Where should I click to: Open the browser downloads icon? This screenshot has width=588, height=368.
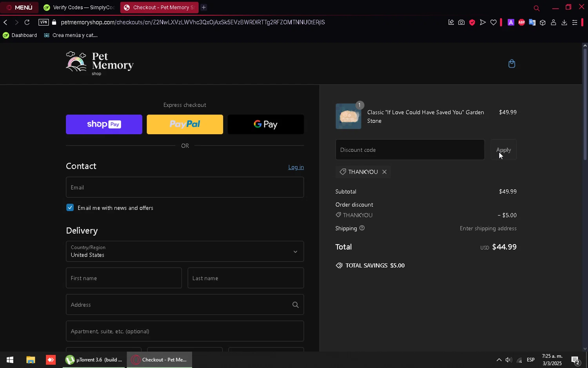click(x=564, y=22)
